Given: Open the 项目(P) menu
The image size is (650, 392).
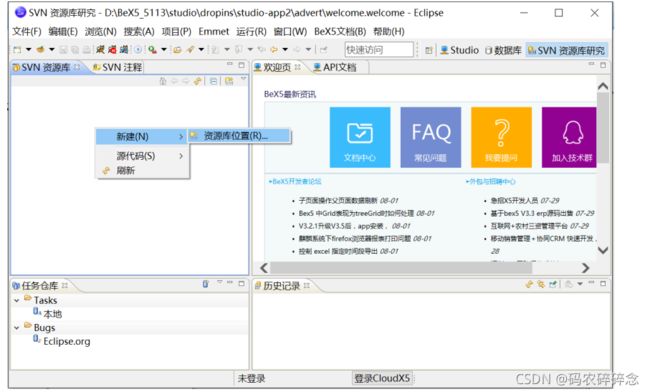Looking at the screenshot, I should pos(176,31).
